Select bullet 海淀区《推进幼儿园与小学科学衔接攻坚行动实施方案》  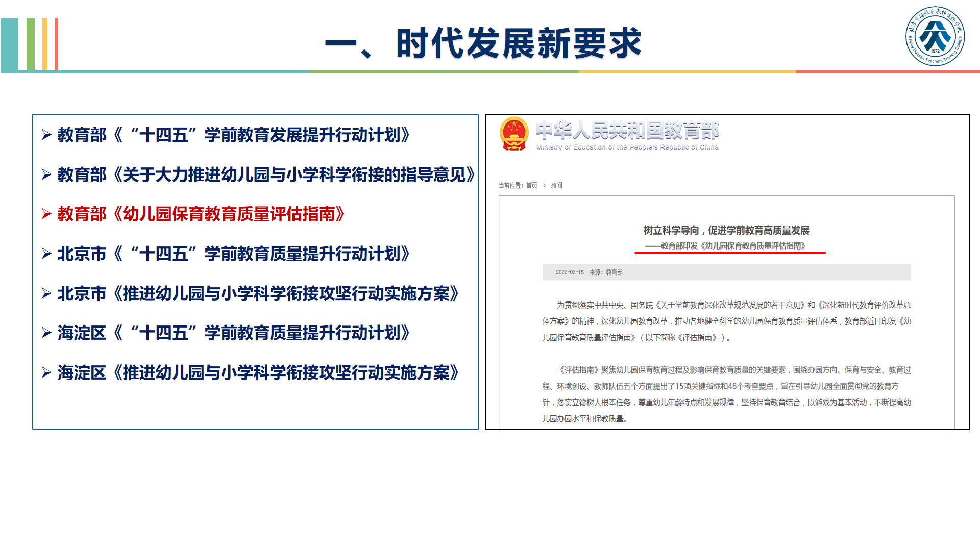(258, 372)
